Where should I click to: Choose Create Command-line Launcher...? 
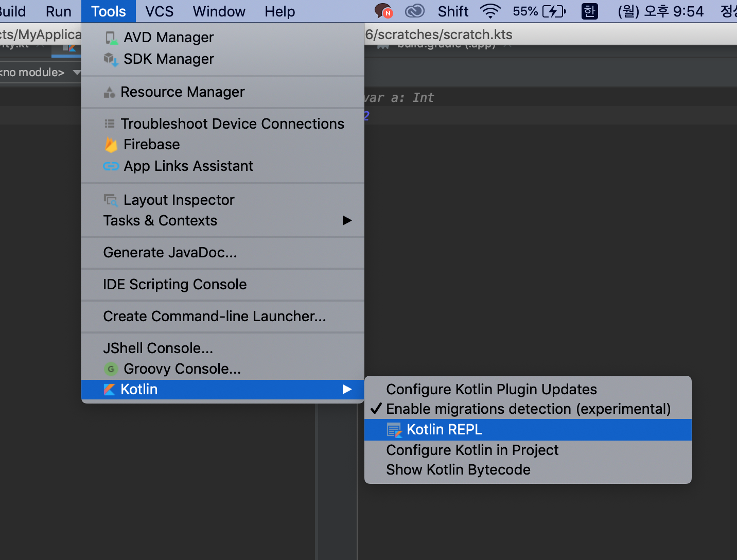(x=223, y=317)
